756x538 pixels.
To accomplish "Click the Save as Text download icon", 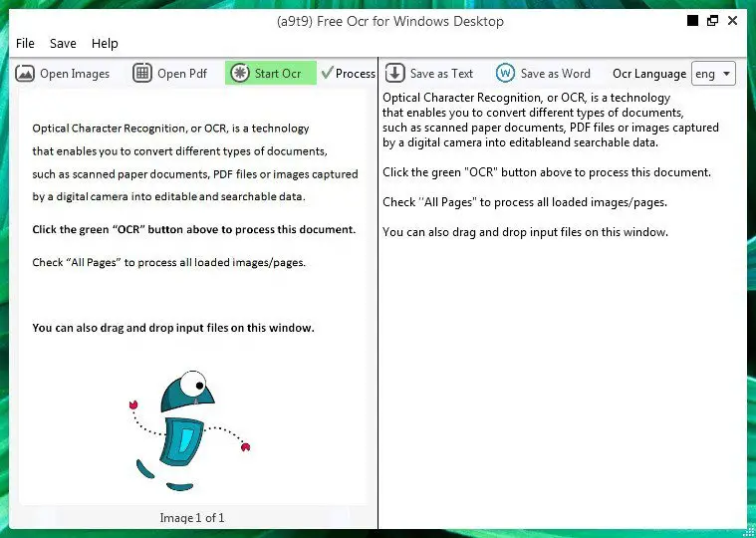I will click(x=394, y=74).
